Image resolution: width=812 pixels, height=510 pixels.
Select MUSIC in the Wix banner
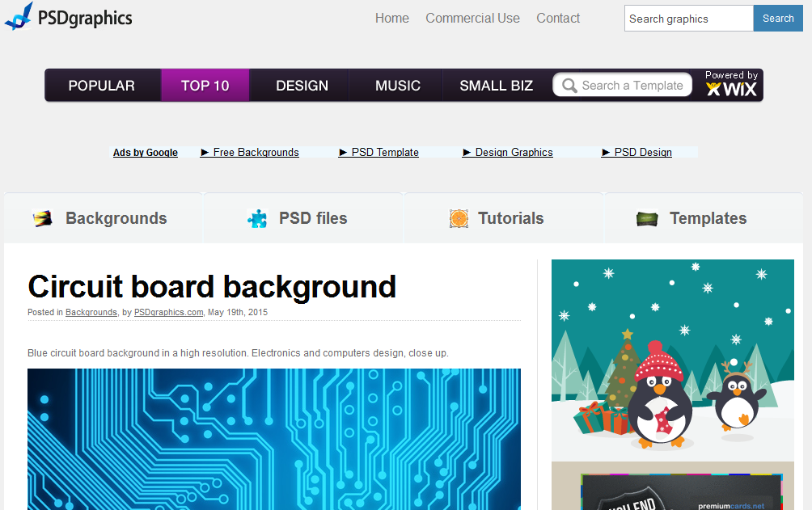tap(398, 86)
